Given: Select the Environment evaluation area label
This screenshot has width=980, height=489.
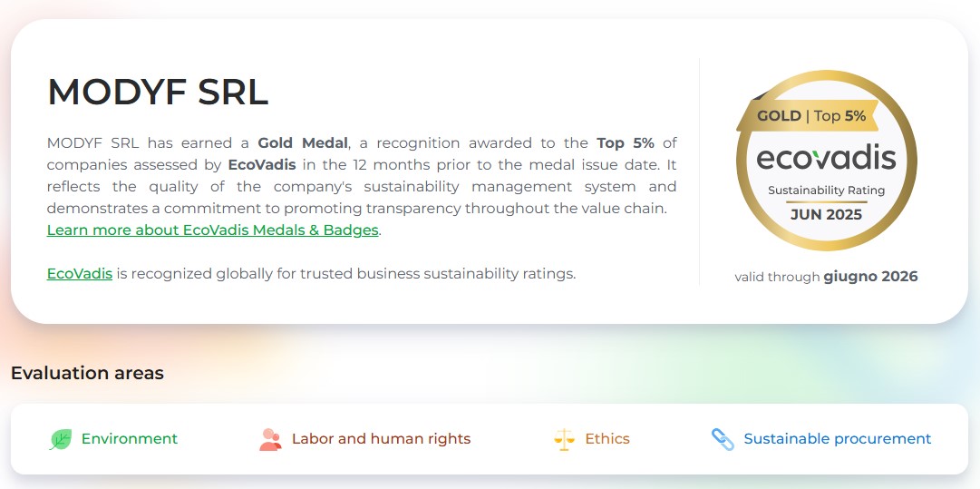Looking at the screenshot, I should tap(130, 439).
